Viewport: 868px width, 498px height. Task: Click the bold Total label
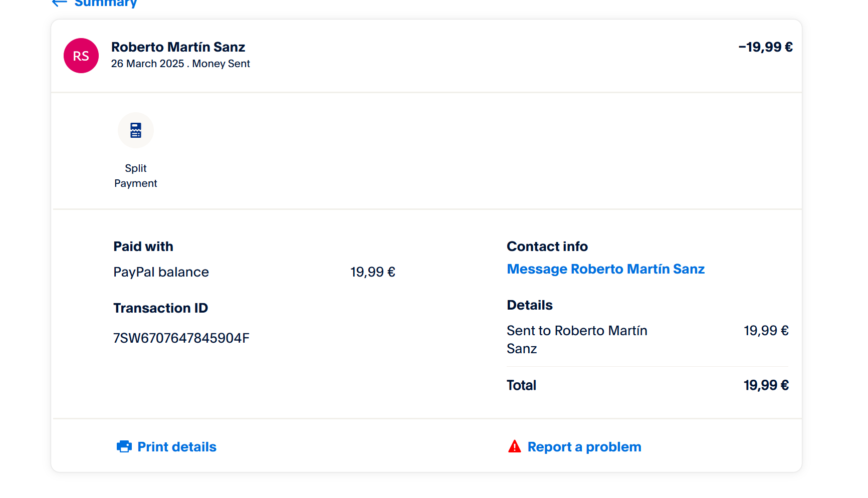pos(521,385)
